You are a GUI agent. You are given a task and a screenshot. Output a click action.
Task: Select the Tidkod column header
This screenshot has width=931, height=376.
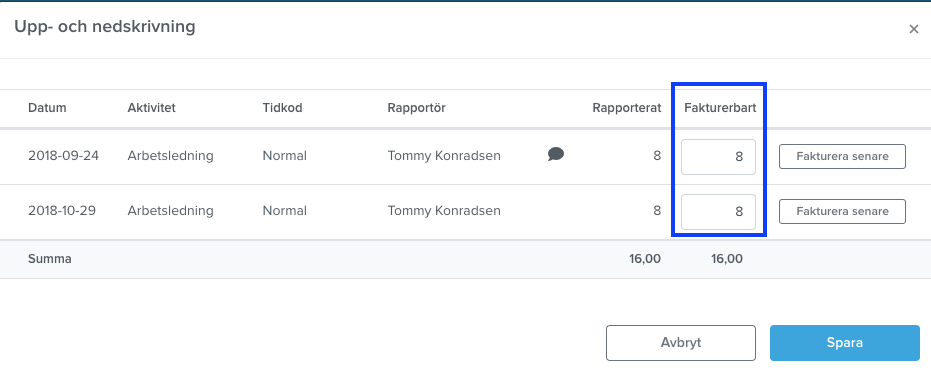[x=283, y=108]
